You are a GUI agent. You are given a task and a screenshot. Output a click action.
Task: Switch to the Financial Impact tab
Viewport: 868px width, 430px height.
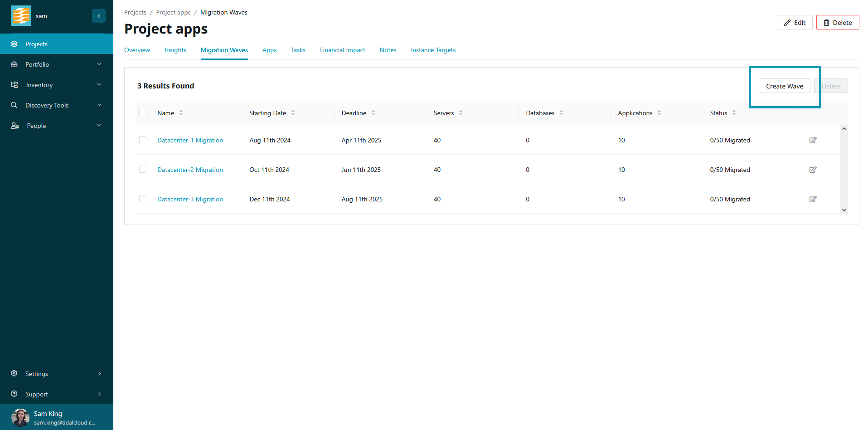tap(342, 50)
